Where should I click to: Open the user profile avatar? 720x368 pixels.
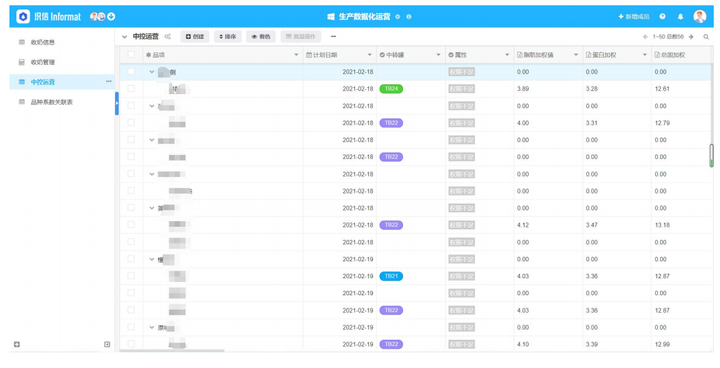click(700, 17)
